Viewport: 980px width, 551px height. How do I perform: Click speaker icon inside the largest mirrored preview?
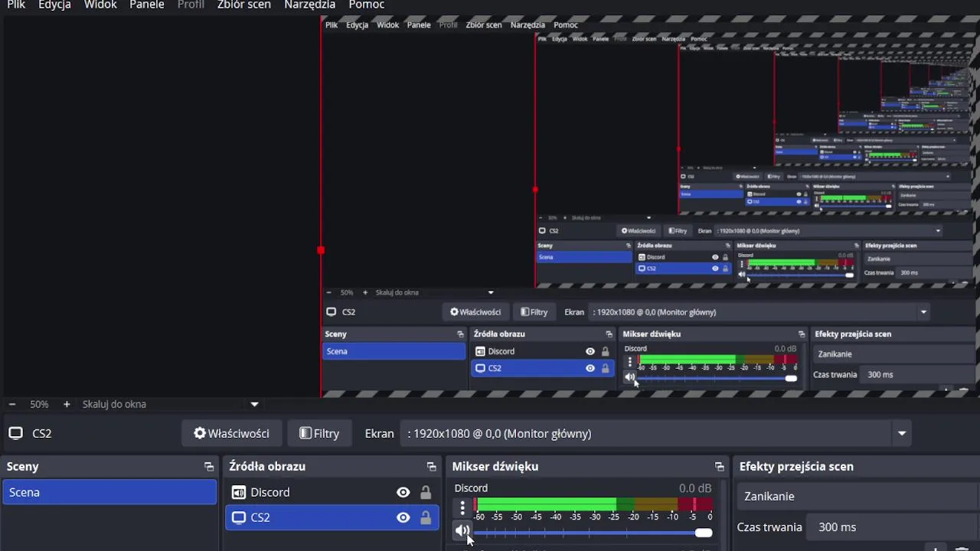[x=629, y=377]
